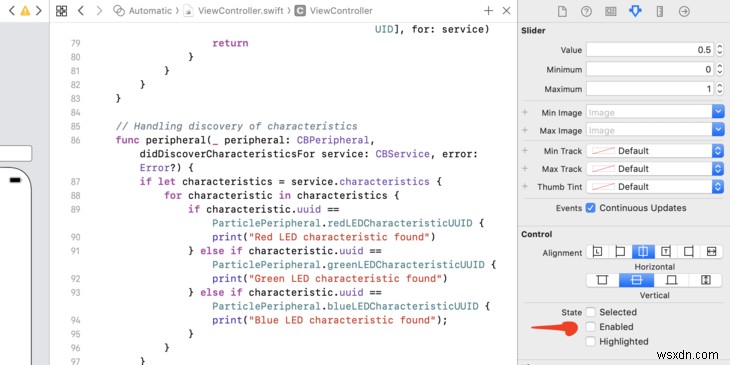Click the yellow warning triangle icon

click(25, 11)
